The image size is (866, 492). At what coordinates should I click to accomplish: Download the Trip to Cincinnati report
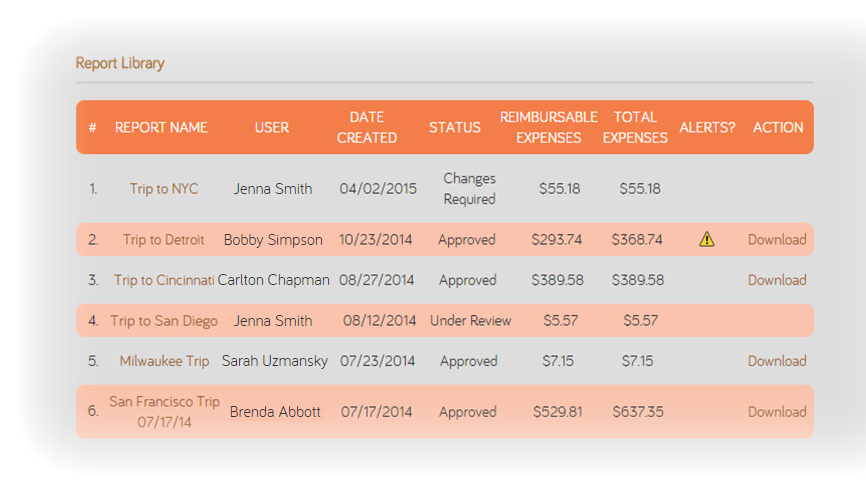(x=777, y=281)
